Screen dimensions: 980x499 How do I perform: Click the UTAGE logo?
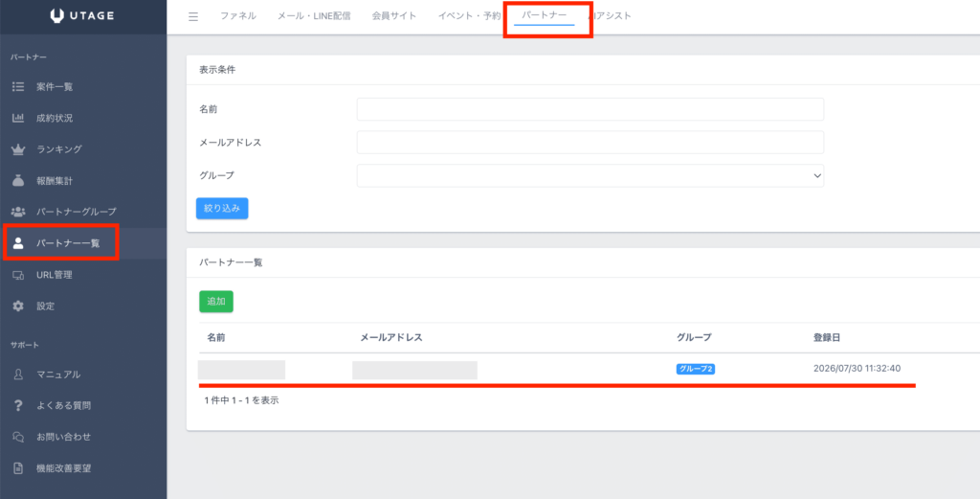[x=82, y=15]
